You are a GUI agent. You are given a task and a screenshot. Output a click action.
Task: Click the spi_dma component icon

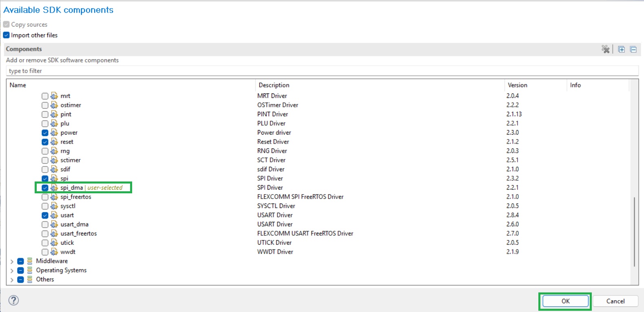pos(54,188)
